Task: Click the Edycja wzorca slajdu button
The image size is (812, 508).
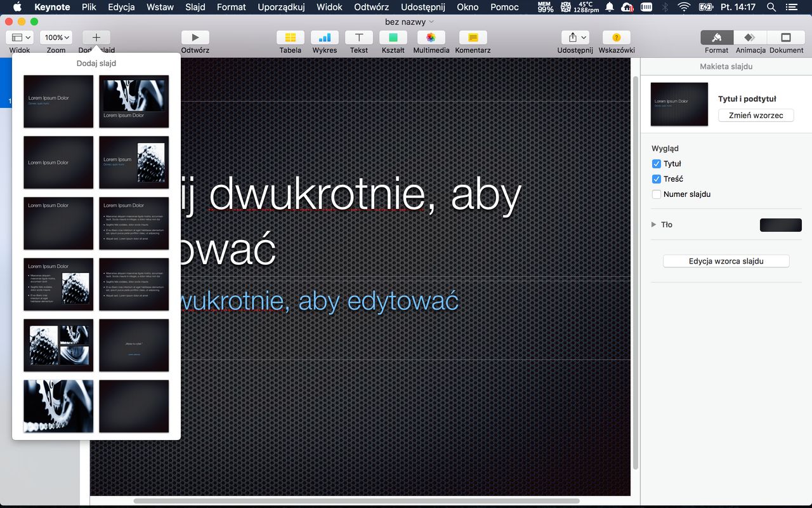Action: point(726,261)
